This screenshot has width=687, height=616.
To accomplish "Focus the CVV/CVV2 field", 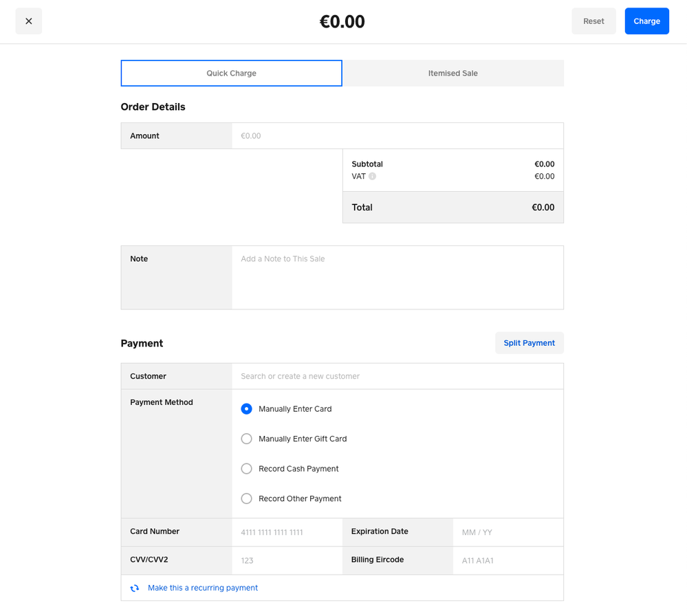I will (286, 561).
